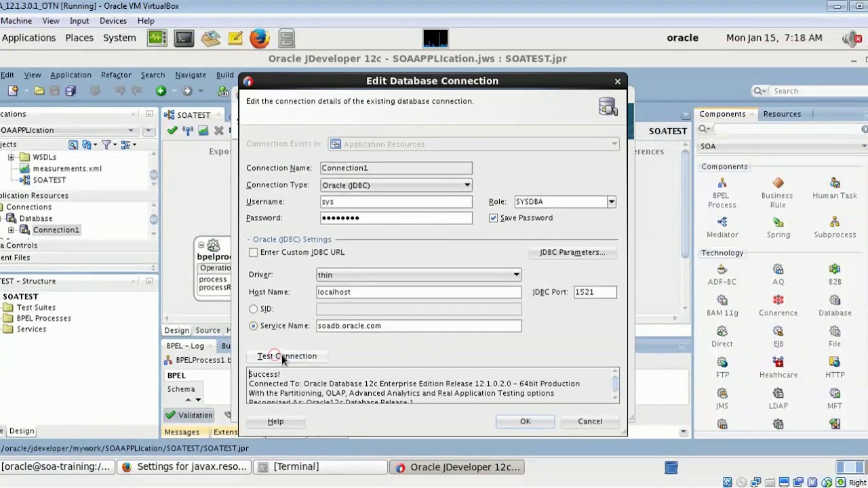Expand the Connection1 tree node
Screen dimensions: 868x488
pos(11,230)
